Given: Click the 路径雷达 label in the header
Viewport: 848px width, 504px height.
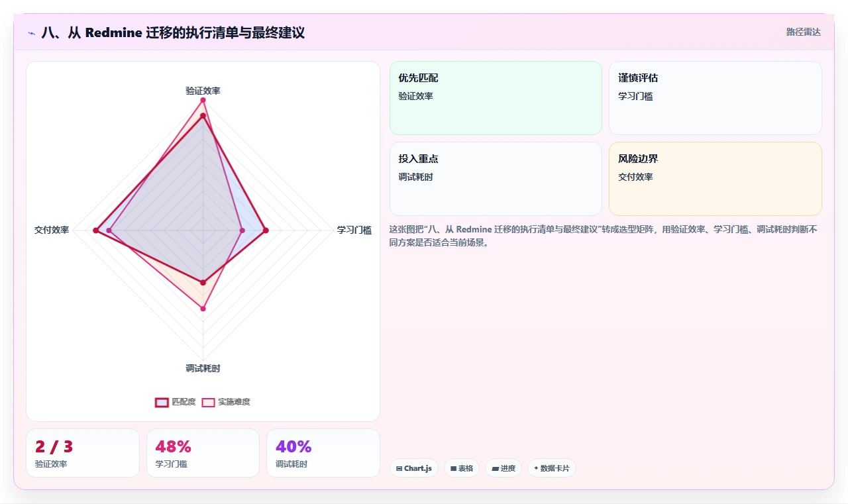Looking at the screenshot, I should [x=803, y=32].
